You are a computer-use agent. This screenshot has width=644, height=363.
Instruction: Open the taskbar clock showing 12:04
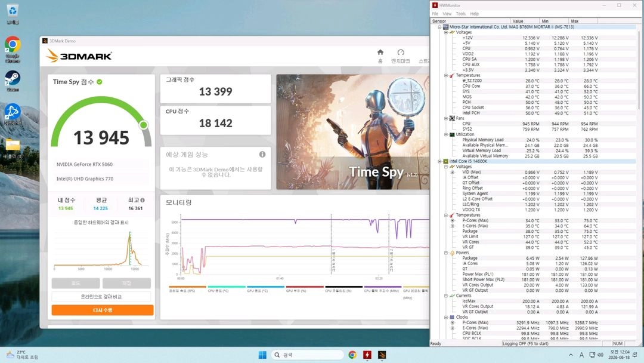[620, 355]
